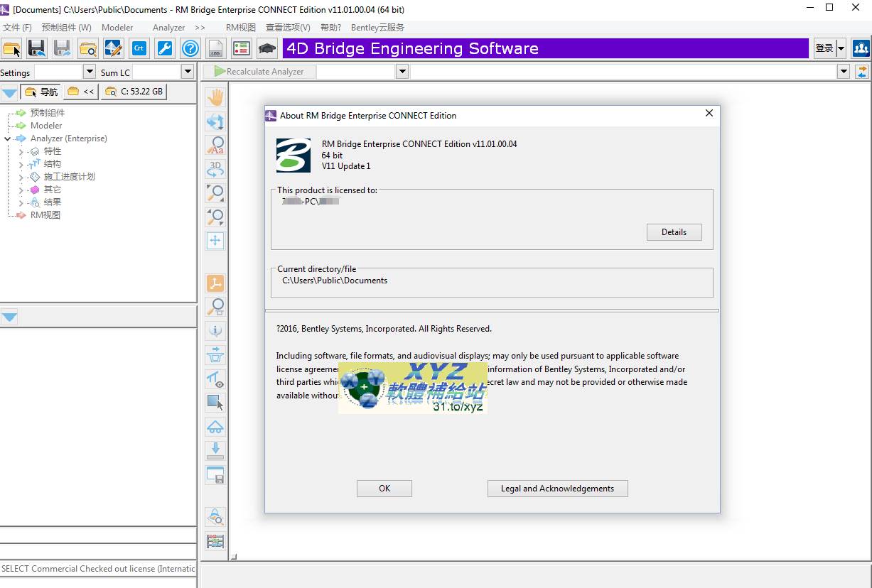Click the zoom window magnifier with box icon

(215, 307)
